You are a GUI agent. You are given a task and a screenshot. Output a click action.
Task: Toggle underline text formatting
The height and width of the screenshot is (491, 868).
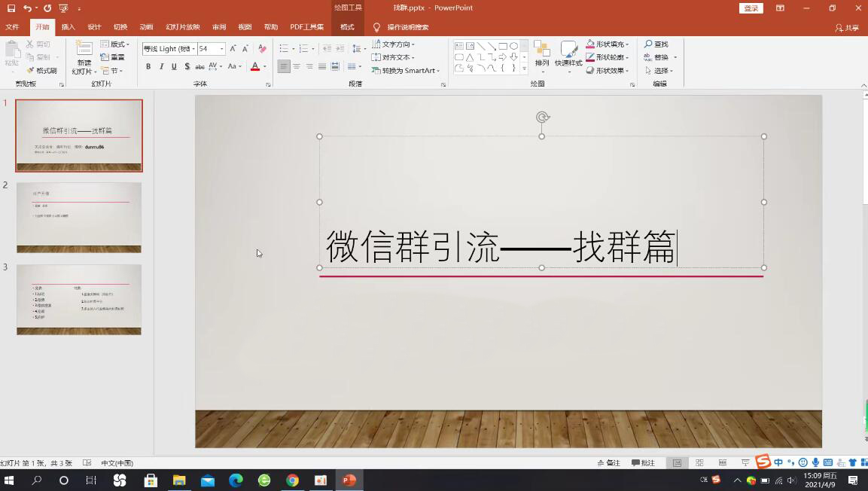click(x=174, y=67)
